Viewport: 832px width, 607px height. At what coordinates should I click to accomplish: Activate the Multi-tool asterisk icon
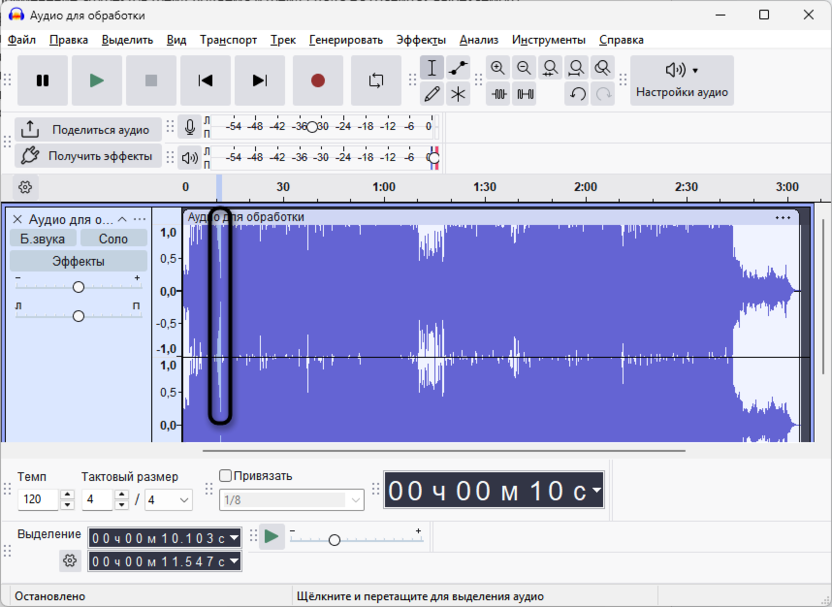click(458, 94)
